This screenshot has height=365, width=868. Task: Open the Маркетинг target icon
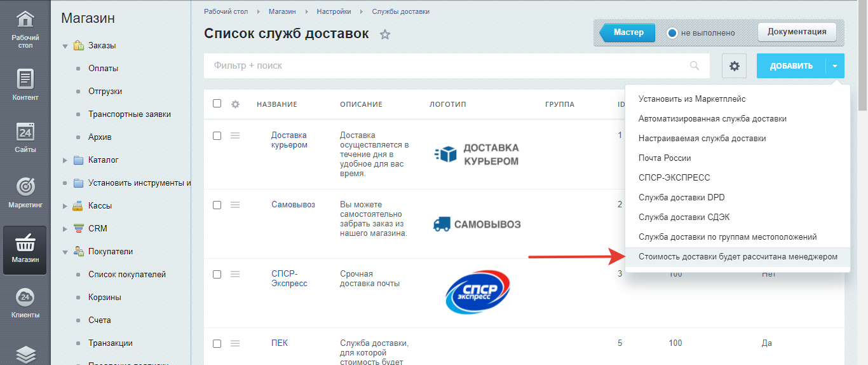25,186
